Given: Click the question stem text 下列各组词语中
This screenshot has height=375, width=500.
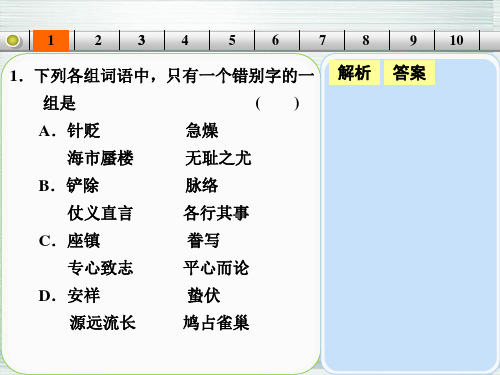Looking at the screenshot, I should coord(92,76).
